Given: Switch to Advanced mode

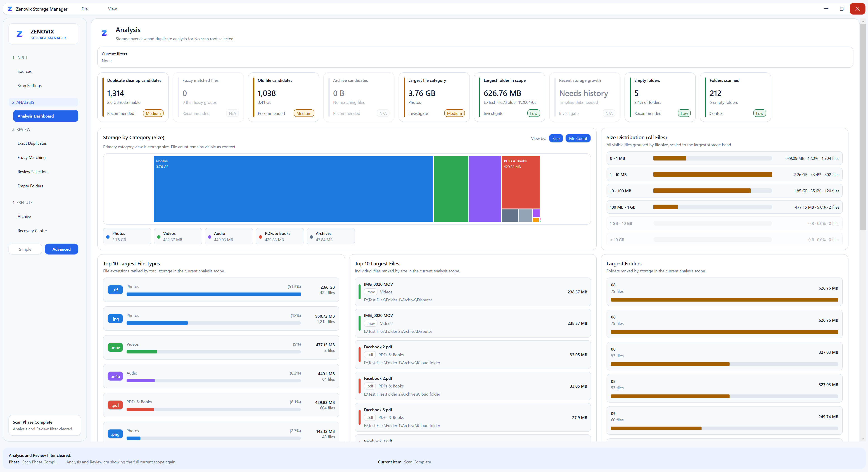Looking at the screenshot, I should click(x=61, y=249).
